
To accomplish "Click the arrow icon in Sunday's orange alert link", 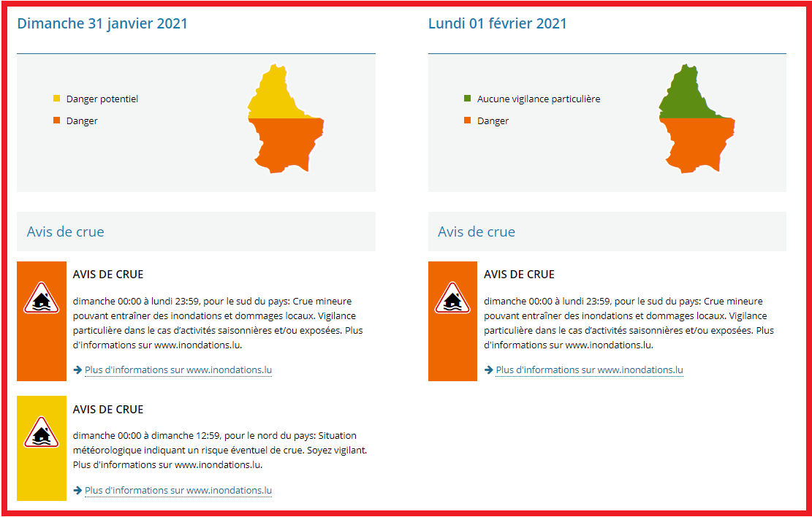I will (x=77, y=370).
